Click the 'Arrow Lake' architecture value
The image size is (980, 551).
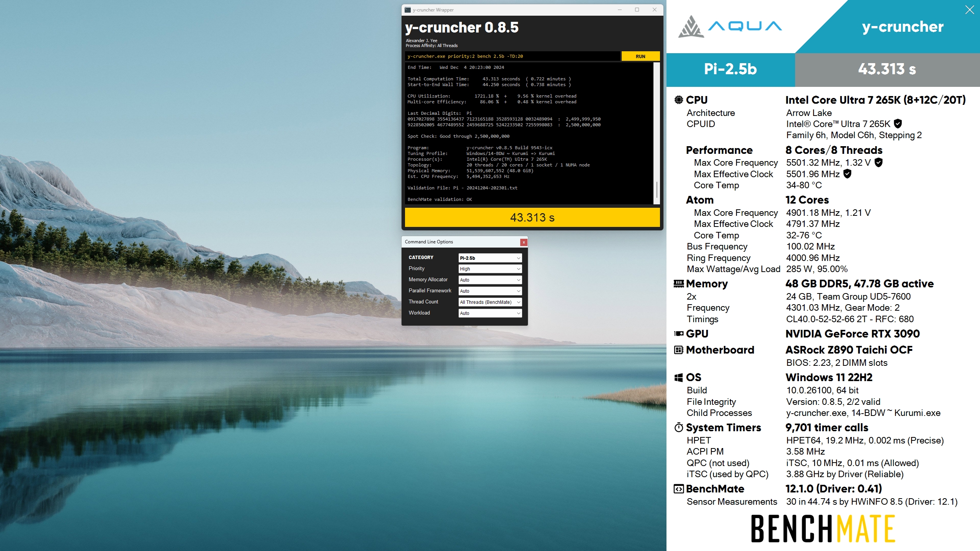coord(809,113)
